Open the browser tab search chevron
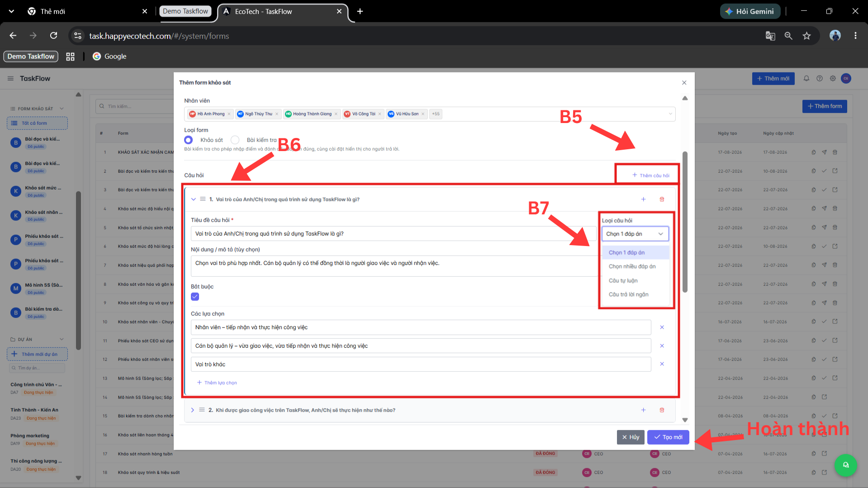 click(11, 11)
